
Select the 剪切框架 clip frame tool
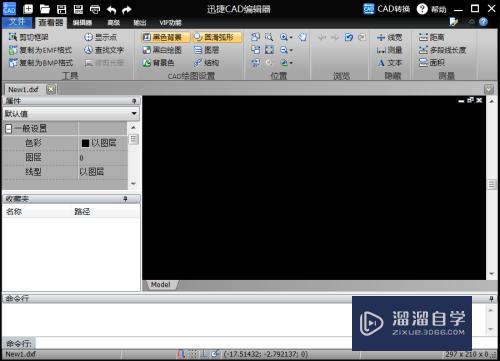[x=29, y=37]
